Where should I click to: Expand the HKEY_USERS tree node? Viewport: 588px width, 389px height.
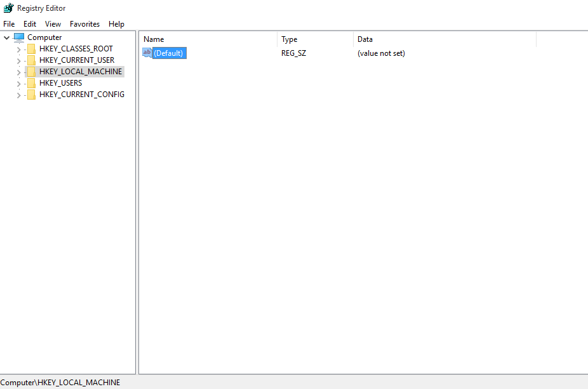20,82
